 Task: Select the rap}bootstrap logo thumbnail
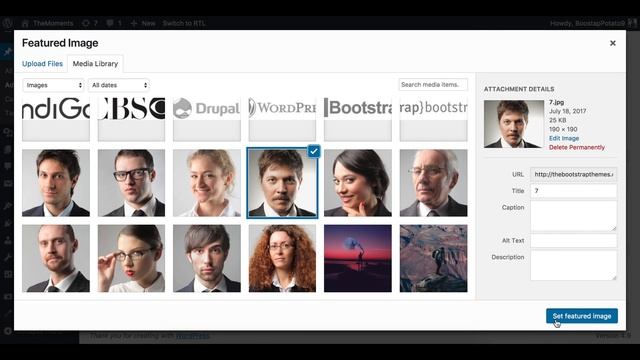click(x=433, y=119)
